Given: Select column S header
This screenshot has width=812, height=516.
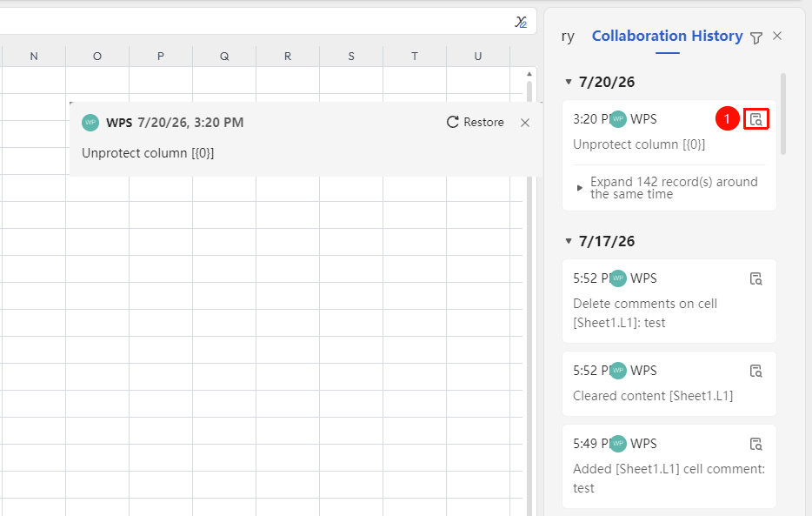Looking at the screenshot, I should pos(351,57).
